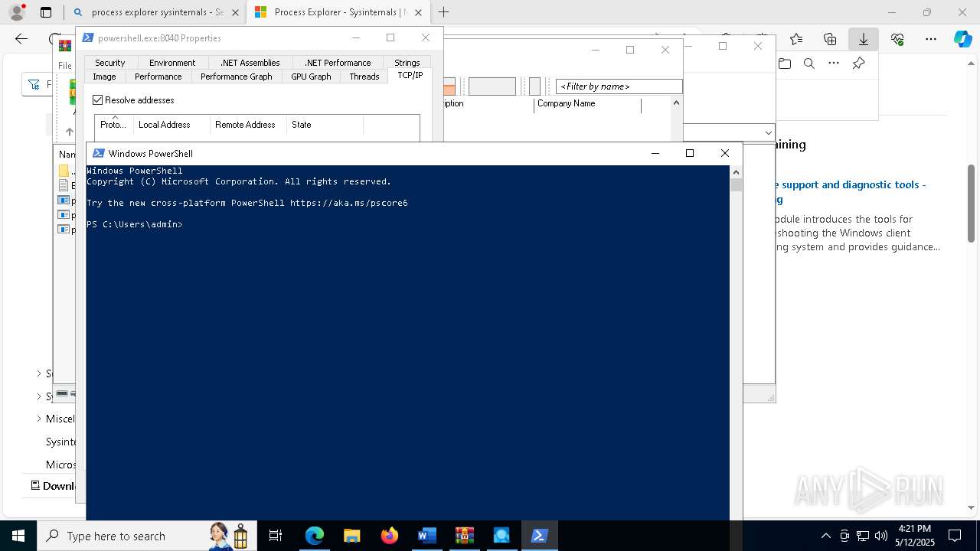Screen dimensions: 980x551
Task: Expand Miscellaneous tree item in page sidebar
Action: [39, 419]
